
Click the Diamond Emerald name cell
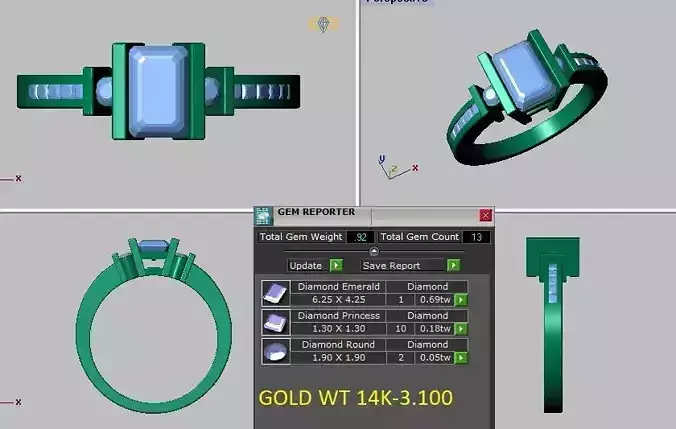coord(338,287)
